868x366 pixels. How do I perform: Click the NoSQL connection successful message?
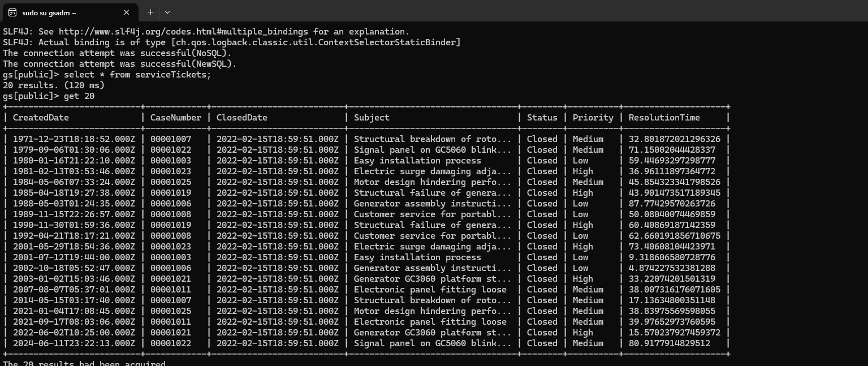[x=117, y=53]
